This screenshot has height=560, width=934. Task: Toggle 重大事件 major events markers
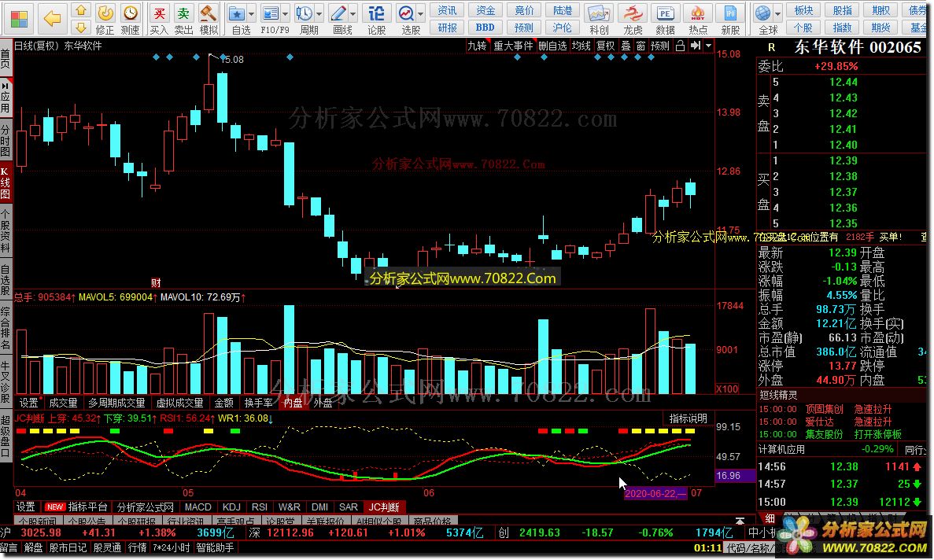pos(513,46)
